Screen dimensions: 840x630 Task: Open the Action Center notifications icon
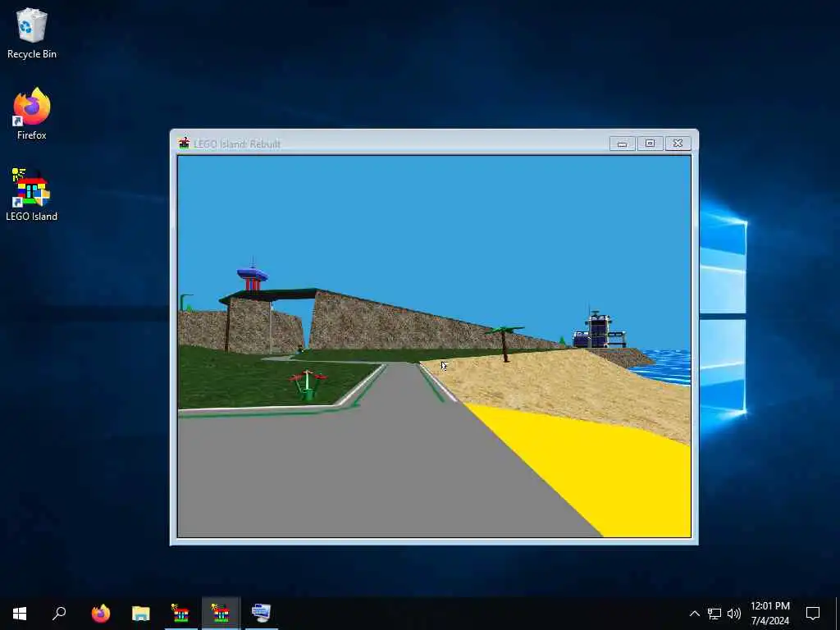coord(813,614)
